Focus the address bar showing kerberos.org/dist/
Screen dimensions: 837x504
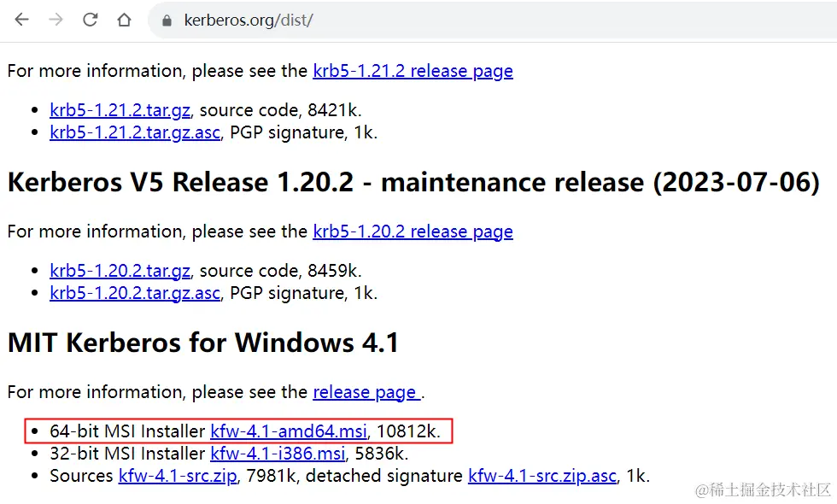tap(491, 21)
